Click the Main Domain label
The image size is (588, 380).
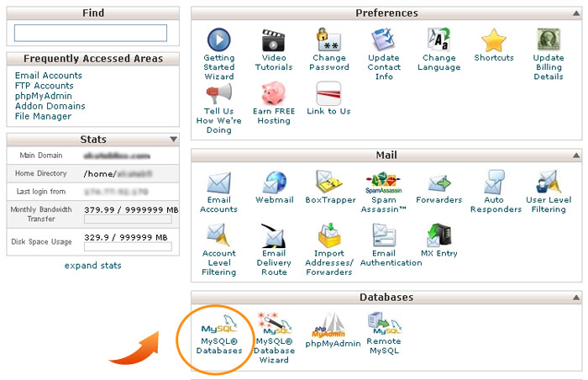click(41, 156)
